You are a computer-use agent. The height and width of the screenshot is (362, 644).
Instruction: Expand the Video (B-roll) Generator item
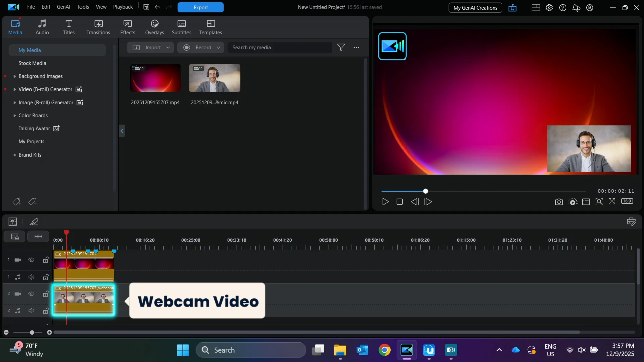point(15,89)
